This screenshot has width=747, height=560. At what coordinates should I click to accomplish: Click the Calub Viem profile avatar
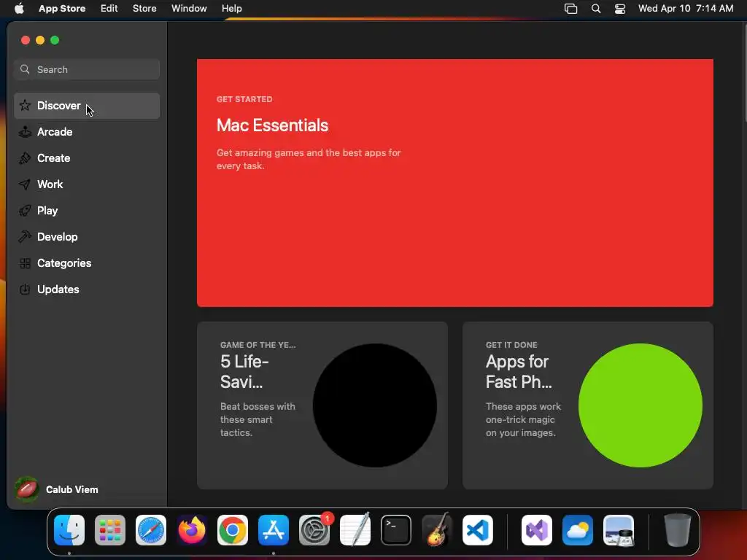[x=27, y=489]
